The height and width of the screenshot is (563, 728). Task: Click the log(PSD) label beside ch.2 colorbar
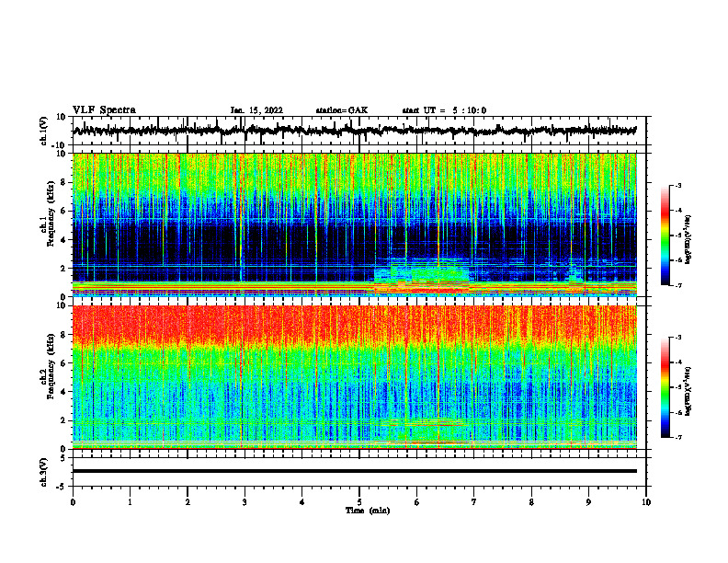tap(688, 391)
